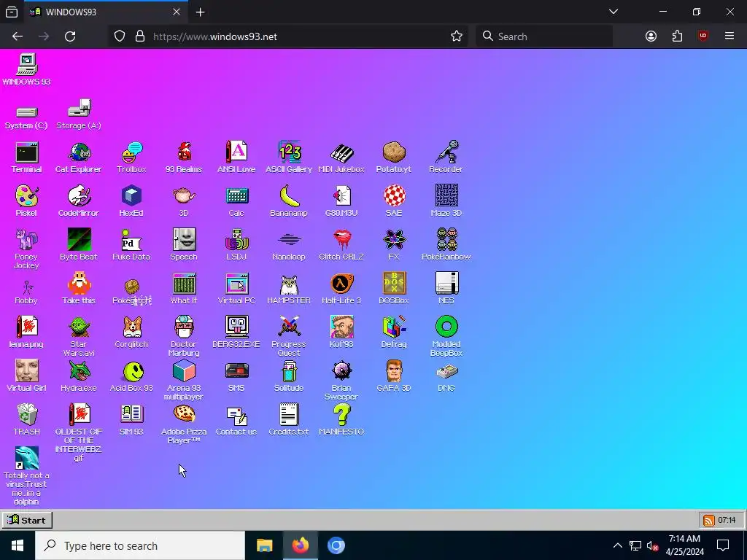Open Byte Beat

pyautogui.click(x=79, y=245)
